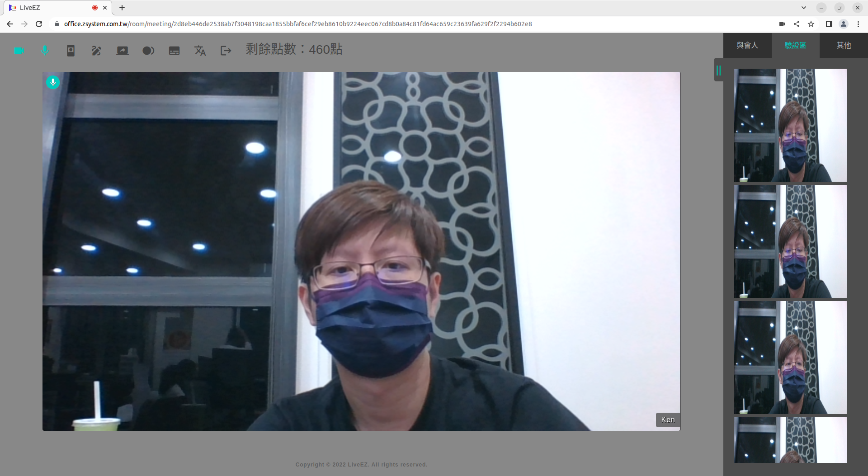Viewport: 868px width, 476px height.
Task: Select the LiveEZ browser tab
Action: point(59,8)
